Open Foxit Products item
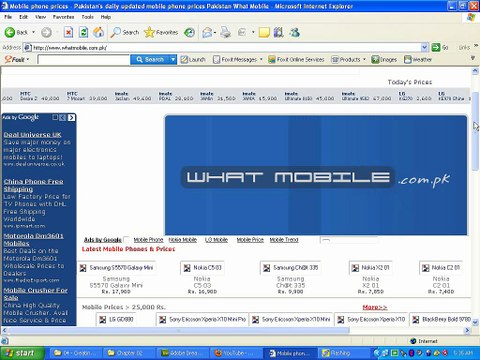Image resolution: width=480 pixels, height=360 pixels. [346, 59]
